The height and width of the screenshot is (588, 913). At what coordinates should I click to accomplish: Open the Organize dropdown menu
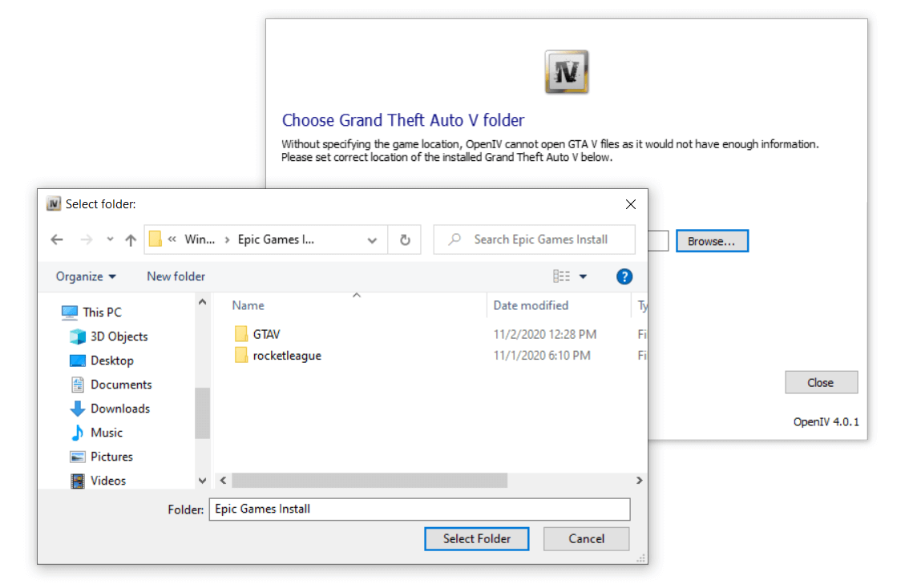[81, 276]
